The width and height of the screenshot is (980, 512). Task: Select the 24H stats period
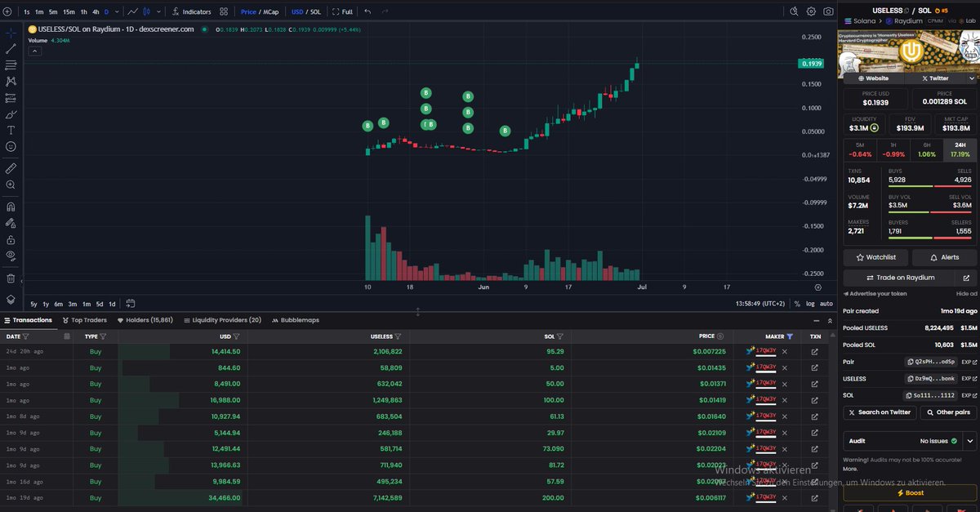(960, 149)
